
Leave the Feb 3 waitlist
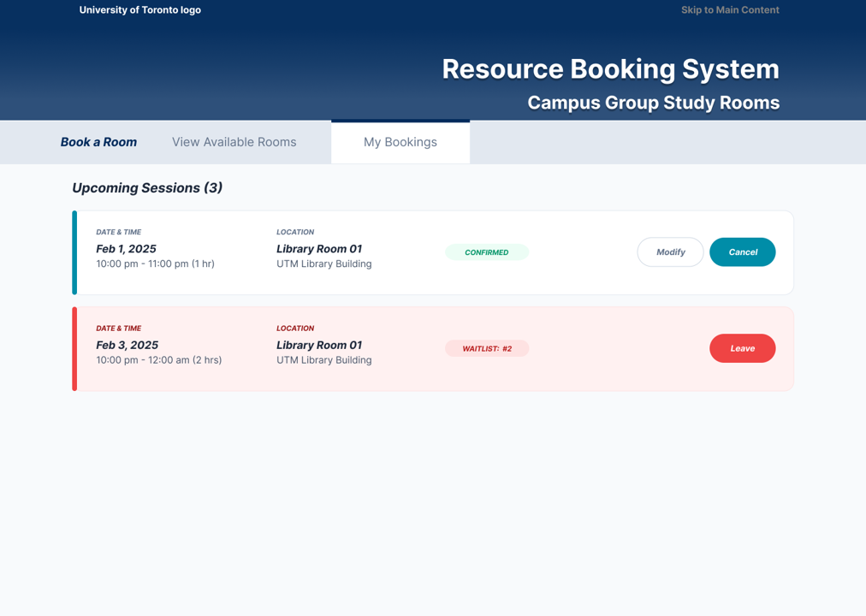(742, 348)
